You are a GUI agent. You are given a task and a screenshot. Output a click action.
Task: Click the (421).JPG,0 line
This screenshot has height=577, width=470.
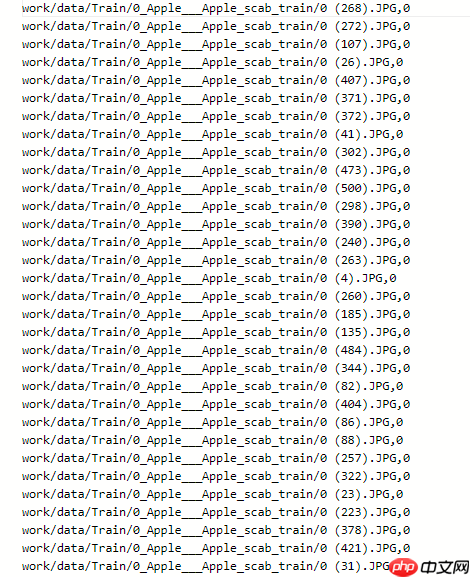[x=216, y=549]
